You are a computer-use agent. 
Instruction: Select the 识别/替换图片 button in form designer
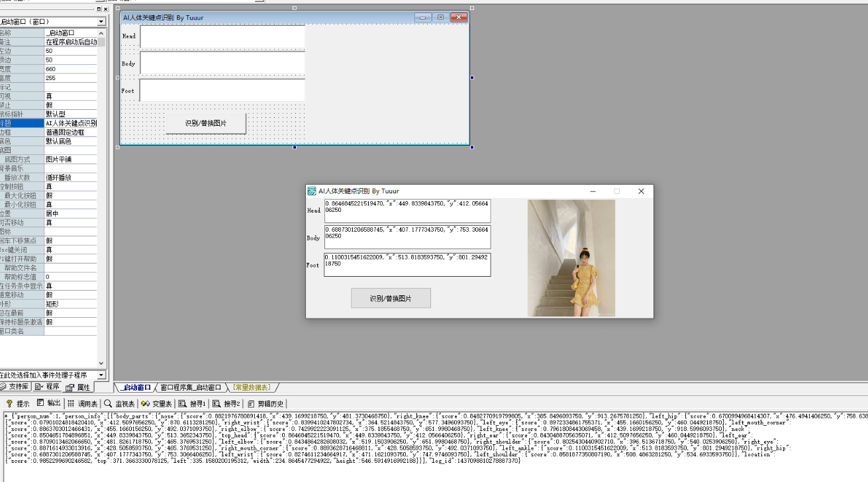pyautogui.click(x=205, y=123)
